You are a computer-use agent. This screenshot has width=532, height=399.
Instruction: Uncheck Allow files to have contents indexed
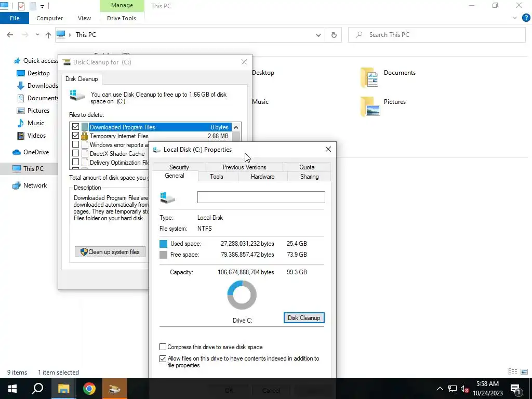tap(163, 359)
